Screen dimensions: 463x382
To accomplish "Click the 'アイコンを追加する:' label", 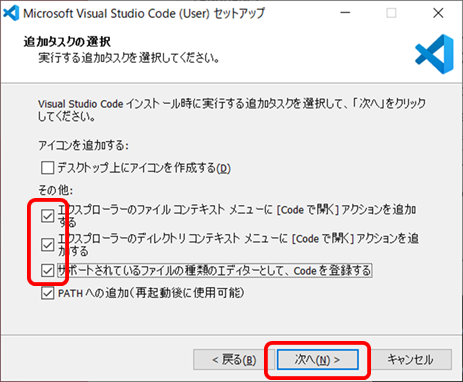I will coord(83,146).
